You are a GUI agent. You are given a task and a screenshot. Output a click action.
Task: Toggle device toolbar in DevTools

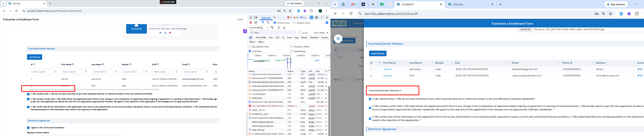(x=256, y=18)
